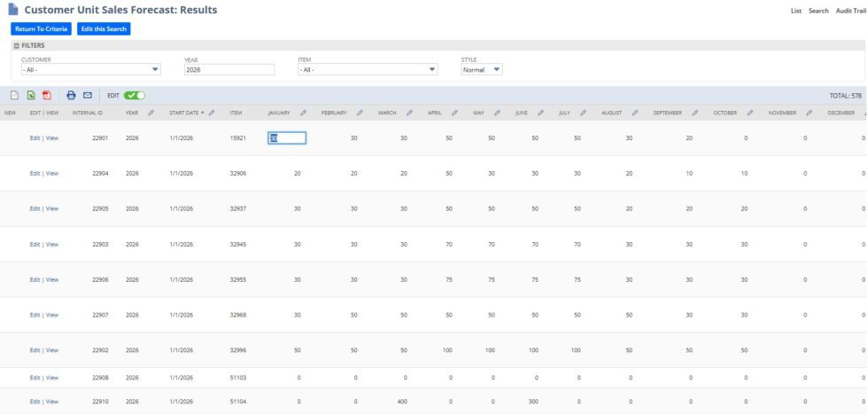The width and height of the screenshot is (868, 415).
Task: Click Return To Criteria button
Action: (43, 29)
